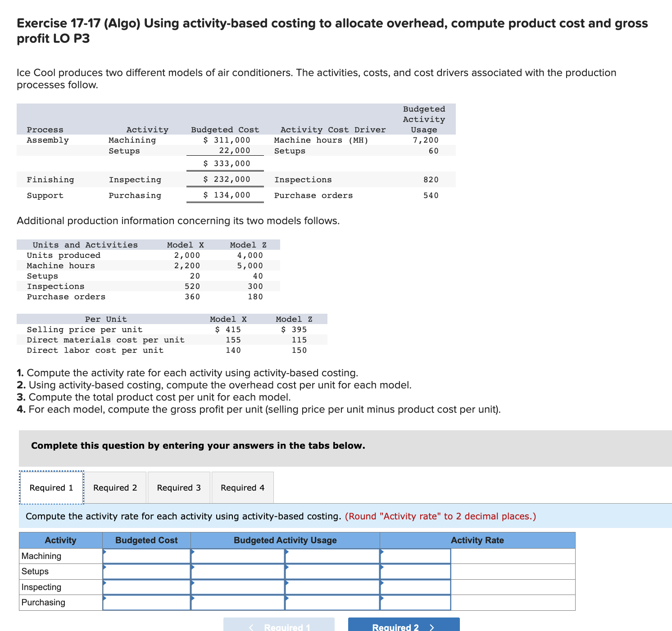This screenshot has width=672, height=631.
Task: Select the Required 4 tab
Action: [242, 487]
